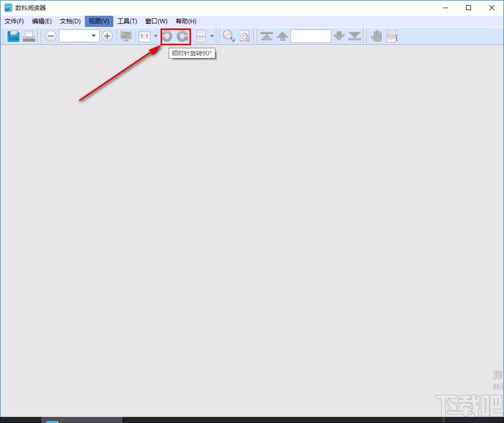Open the 编辑(E) menu
This screenshot has width=504, height=423.
(42, 21)
